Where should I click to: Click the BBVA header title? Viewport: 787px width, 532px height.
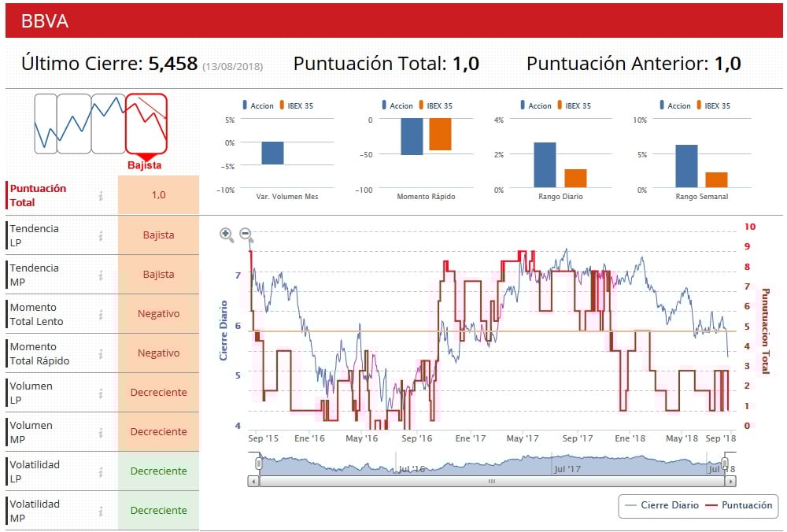pyautogui.click(x=45, y=21)
